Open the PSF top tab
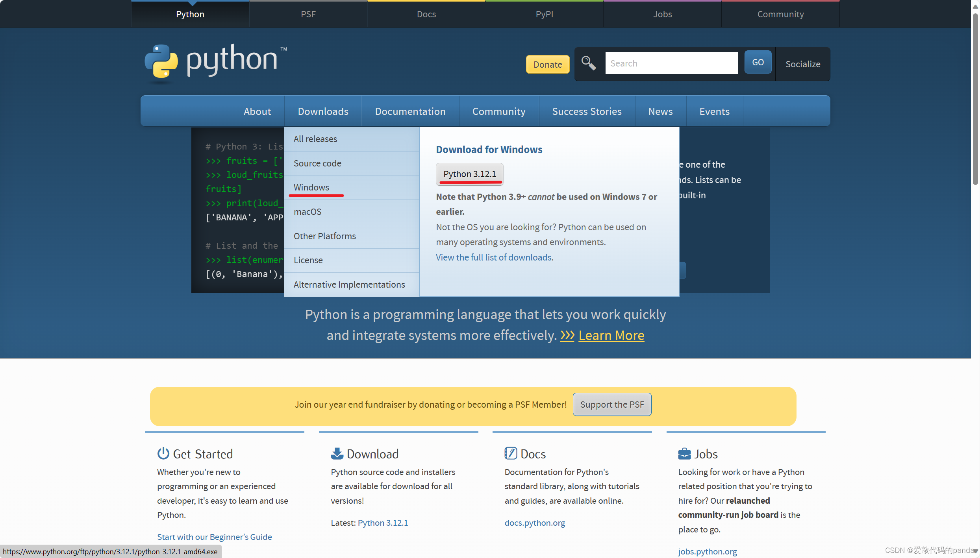The image size is (980, 558). [308, 14]
